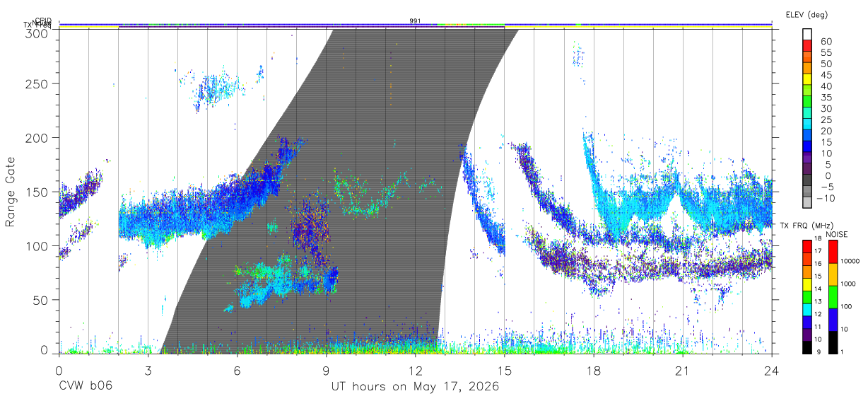Click the 300 tick label on Range Gate axis
Image resolution: width=868 pixels, height=401 pixels.
click(x=37, y=33)
